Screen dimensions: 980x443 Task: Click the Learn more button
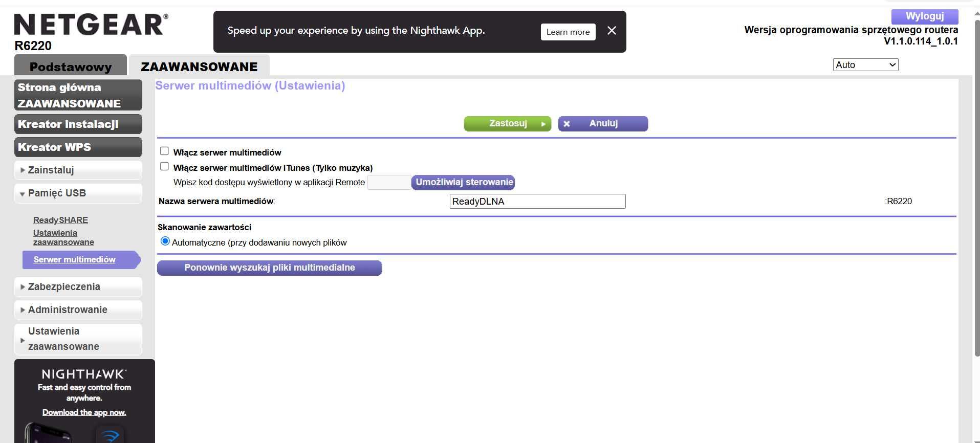(x=568, y=32)
